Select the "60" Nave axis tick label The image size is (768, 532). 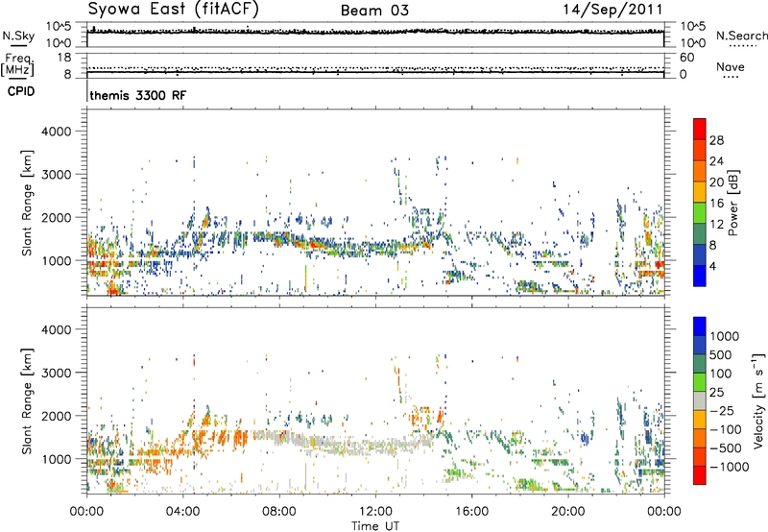click(686, 58)
